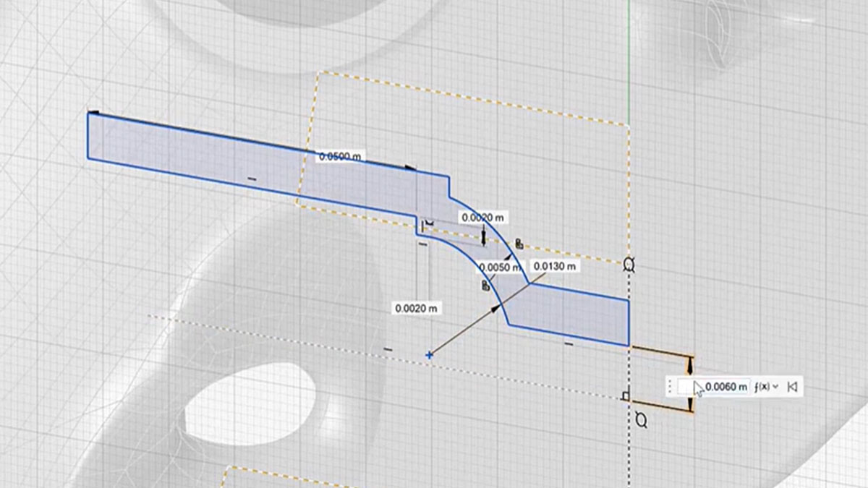This screenshot has height=488, width=868.
Task: Select horizontal constraint marker on long rectangle
Action: (252, 178)
